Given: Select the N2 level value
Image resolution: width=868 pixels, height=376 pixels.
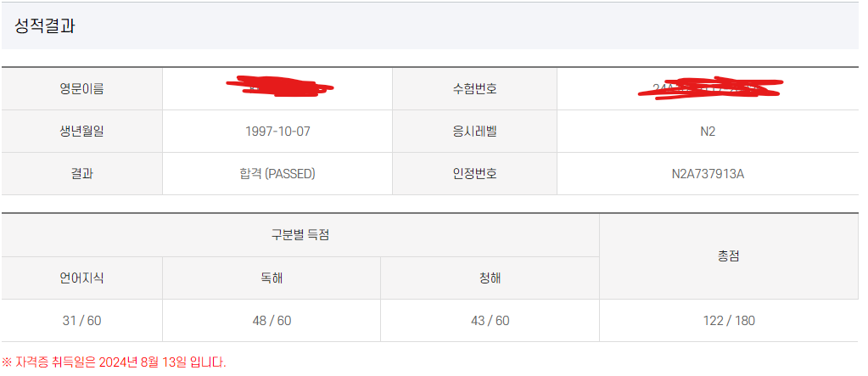Looking at the screenshot, I should pyautogui.click(x=708, y=132).
